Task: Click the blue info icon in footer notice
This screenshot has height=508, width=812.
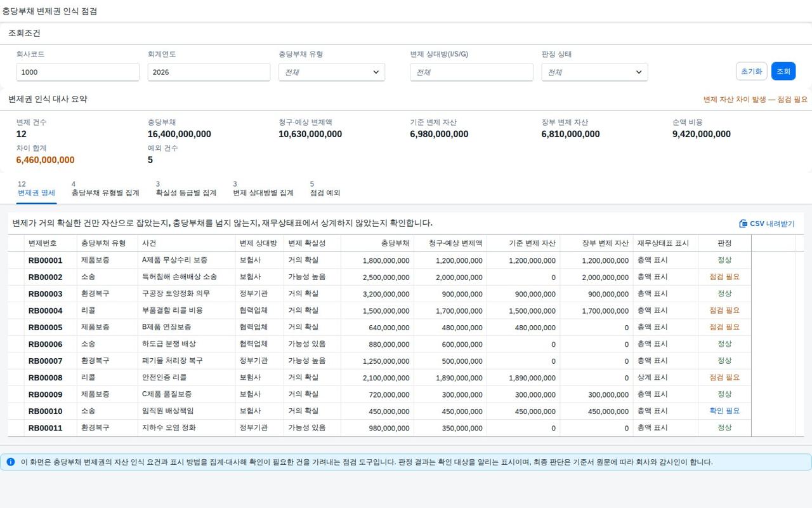Action: tap(10, 462)
